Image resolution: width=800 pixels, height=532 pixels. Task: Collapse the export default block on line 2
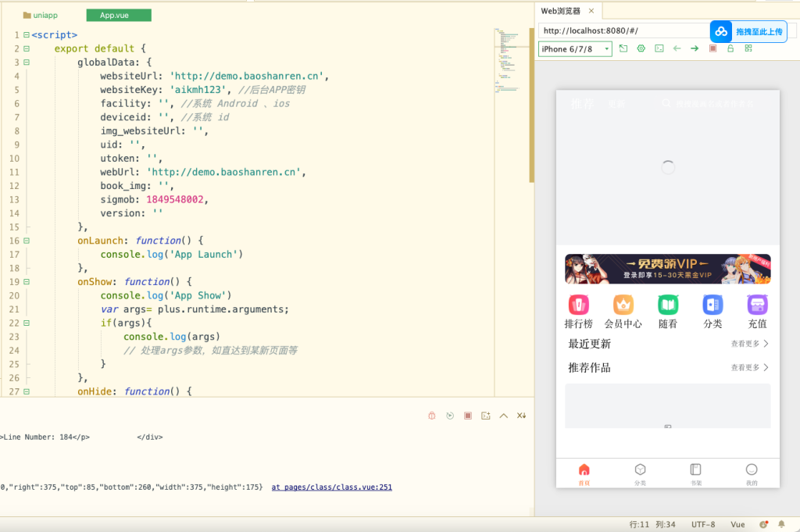(27, 48)
